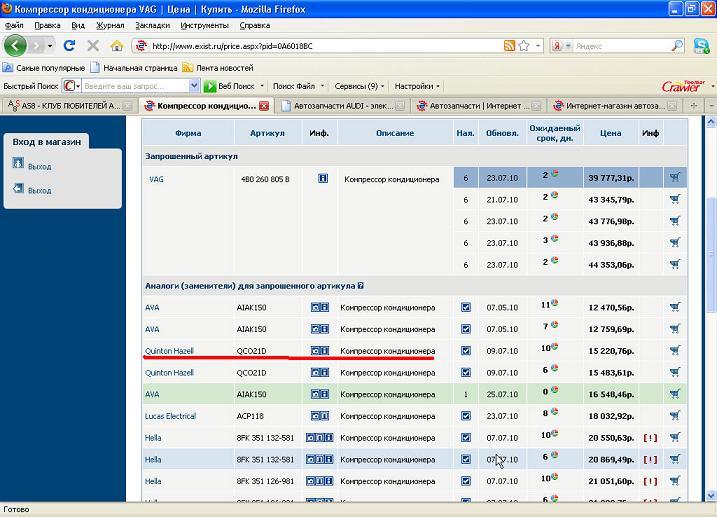Subscribe via the RSS feed icon in address bar

pyautogui.click(x=509, y=46)
